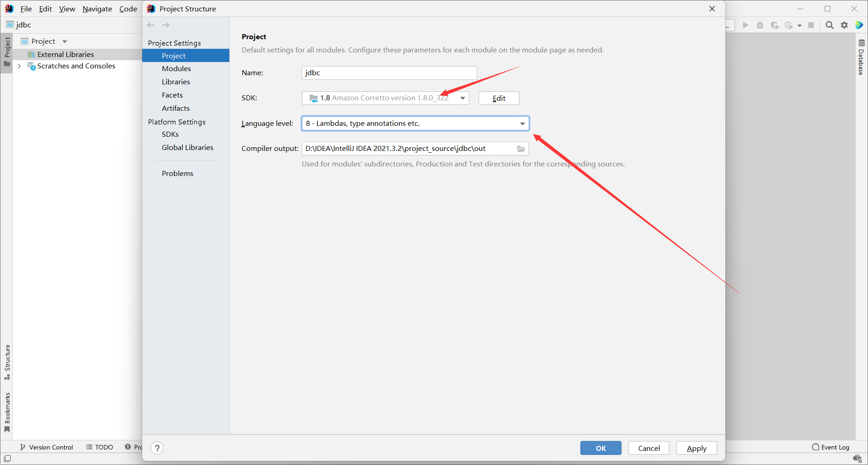Viewport: 868px width, 465px height.
Task: Click the Debug bug icon in toolbar
Action: click(760, 25)
